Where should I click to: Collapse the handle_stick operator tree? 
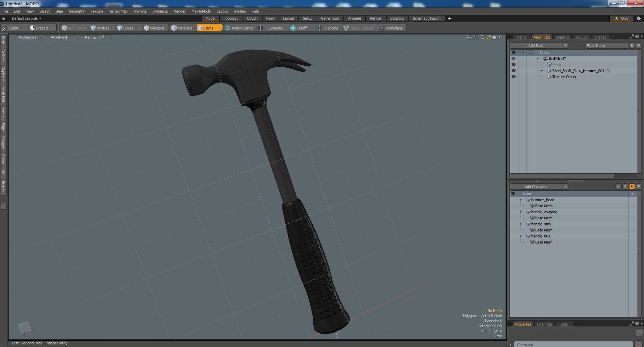click(521, 224)
